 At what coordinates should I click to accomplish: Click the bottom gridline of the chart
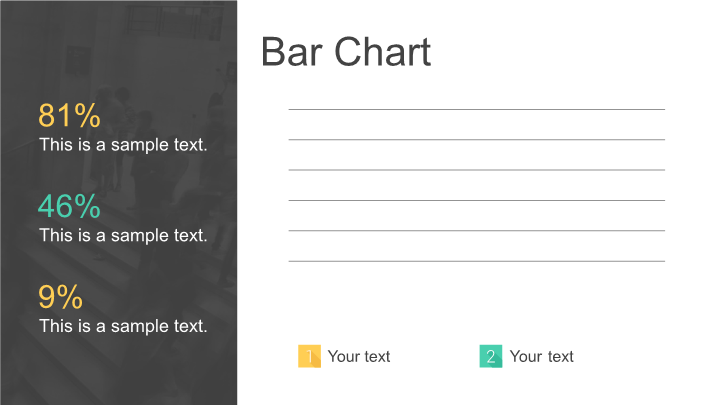[476, 261]
